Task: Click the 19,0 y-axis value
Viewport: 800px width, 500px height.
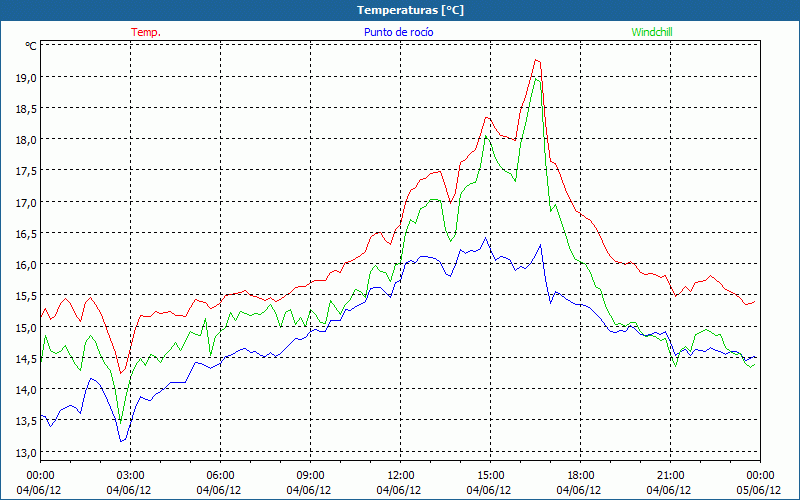Action: click(27, 78)
